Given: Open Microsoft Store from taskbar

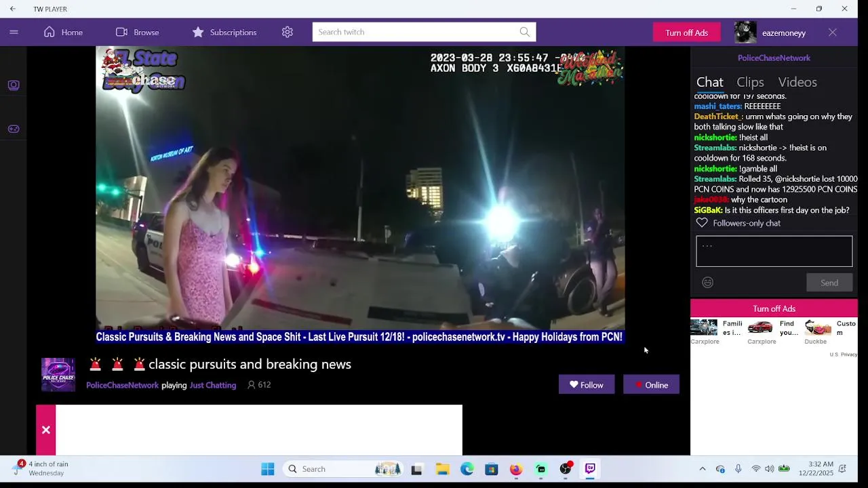Looking at the screenshot, I should click(x=492, y=469).
